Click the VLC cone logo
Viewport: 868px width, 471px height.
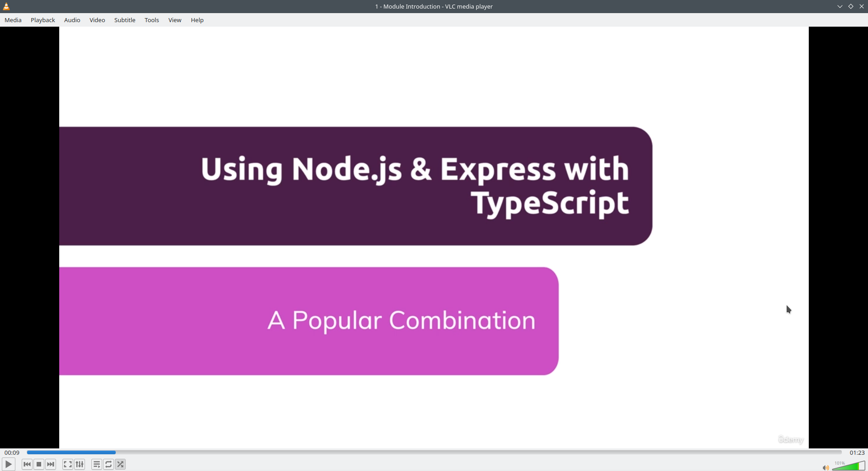tap(6, 6)
